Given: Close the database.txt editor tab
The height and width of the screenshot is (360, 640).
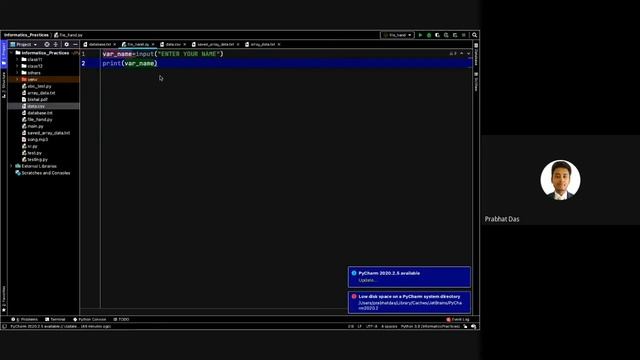Looking at the screenshot, I should tap(115, 44).
